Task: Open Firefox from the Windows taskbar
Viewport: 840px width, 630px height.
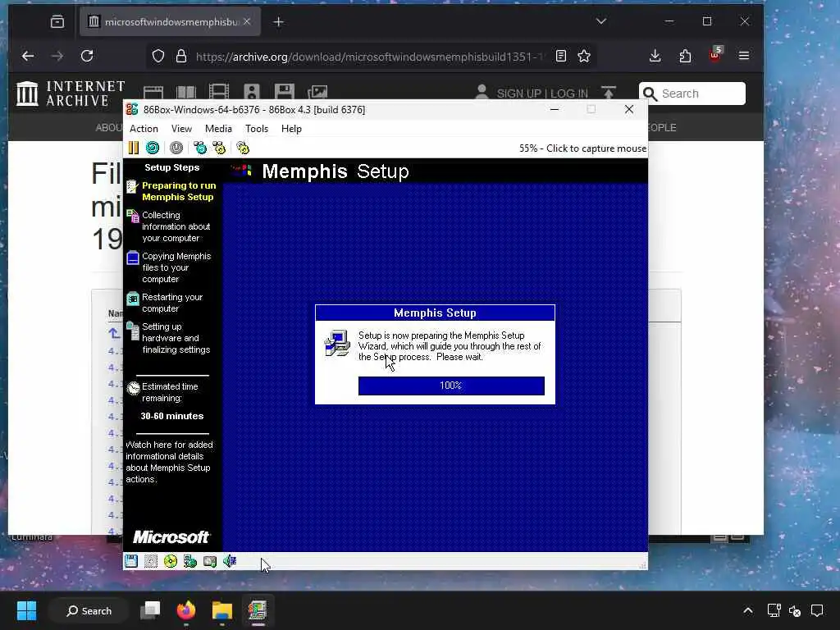Action: coord(186,610)
